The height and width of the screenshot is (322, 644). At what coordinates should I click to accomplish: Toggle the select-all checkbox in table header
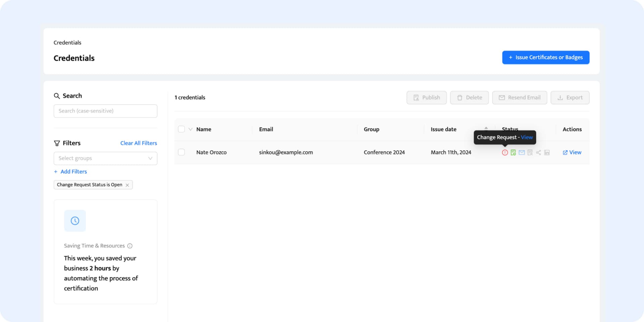[x=181, y=129]
